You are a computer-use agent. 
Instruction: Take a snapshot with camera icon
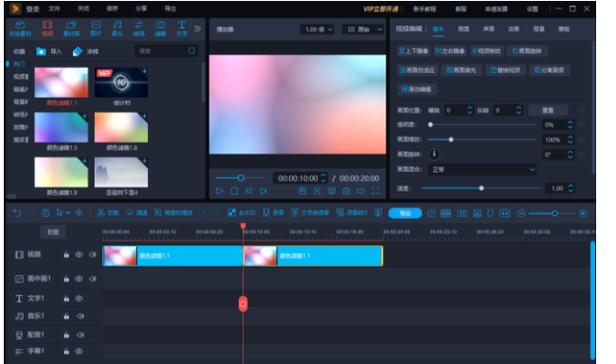346,191
